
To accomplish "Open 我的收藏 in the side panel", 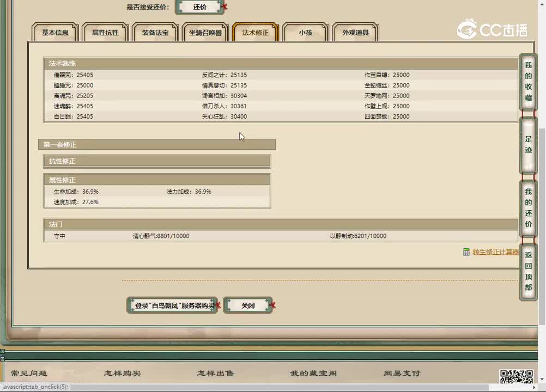I will tap(528, 82).
